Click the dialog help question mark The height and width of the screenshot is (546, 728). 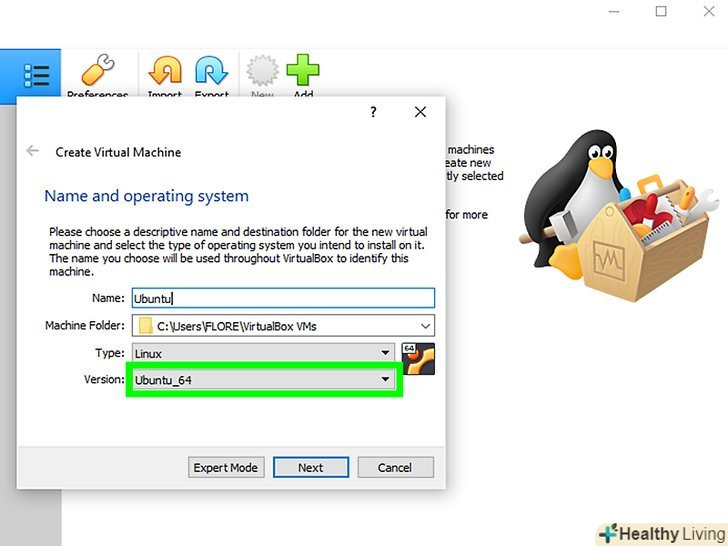[x=373, y=112]
